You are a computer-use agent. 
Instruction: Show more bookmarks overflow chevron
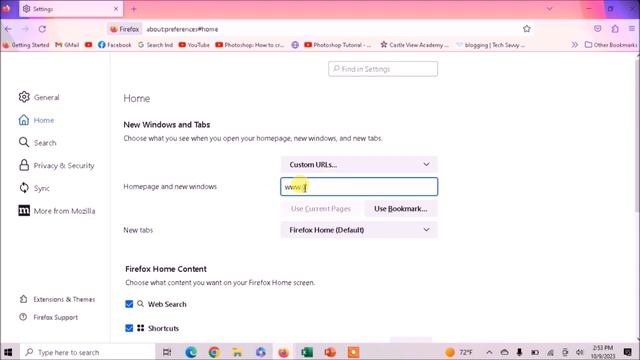click(x=574, y=44)
